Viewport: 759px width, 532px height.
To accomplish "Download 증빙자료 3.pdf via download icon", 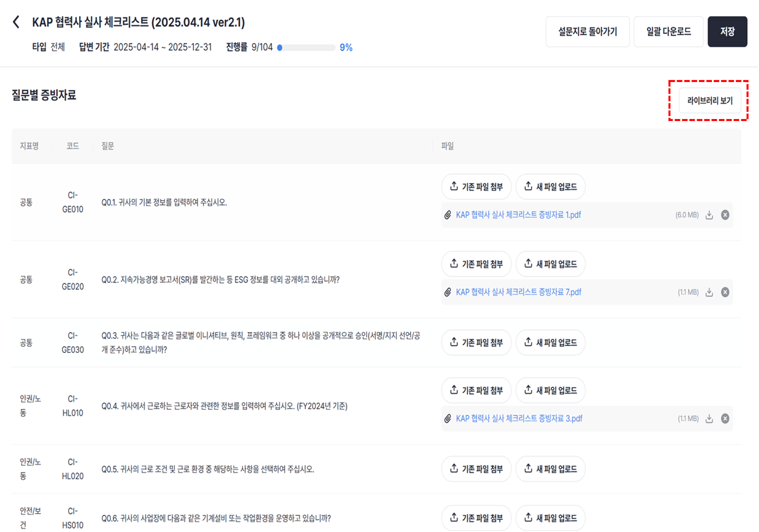I will (x=709, y=419).
